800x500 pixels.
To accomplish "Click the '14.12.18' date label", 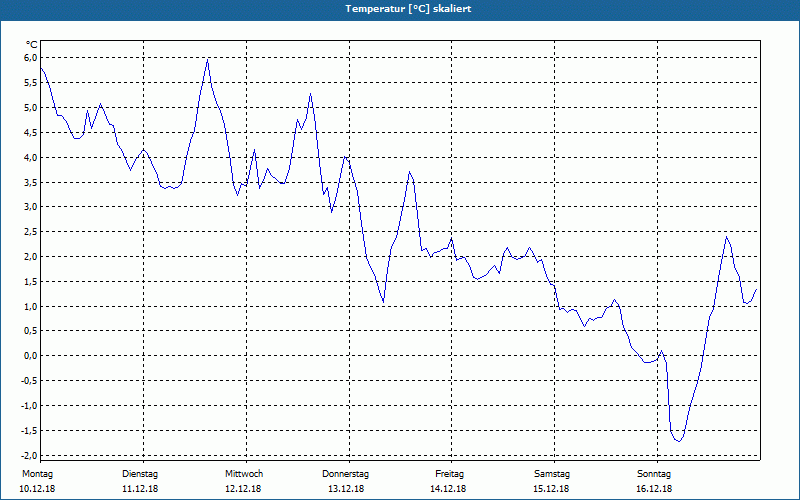I will [x=448, y=489].
